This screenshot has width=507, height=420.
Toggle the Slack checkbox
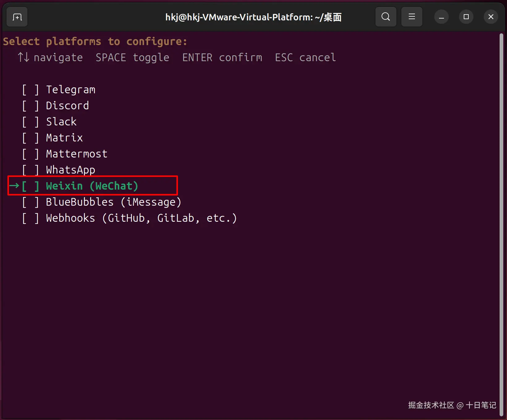pos(30,122)
